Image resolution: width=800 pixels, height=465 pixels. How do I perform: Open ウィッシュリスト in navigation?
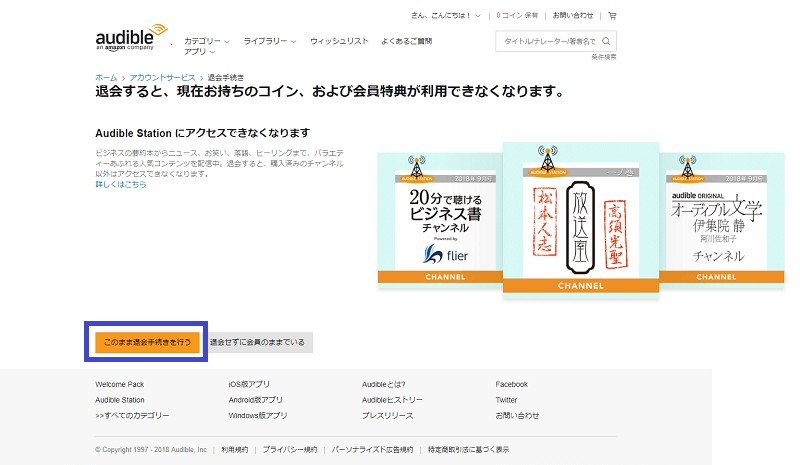[339, 41]
